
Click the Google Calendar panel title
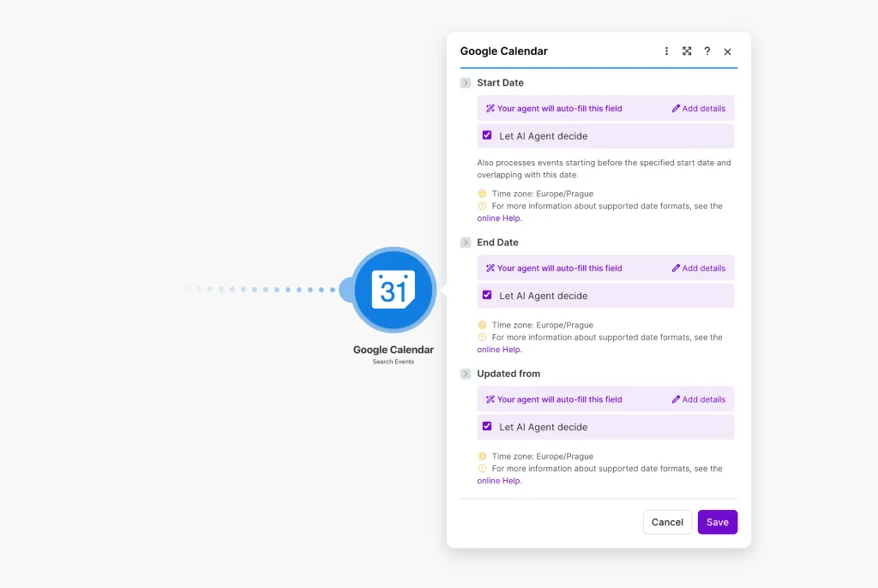(504, 51)
